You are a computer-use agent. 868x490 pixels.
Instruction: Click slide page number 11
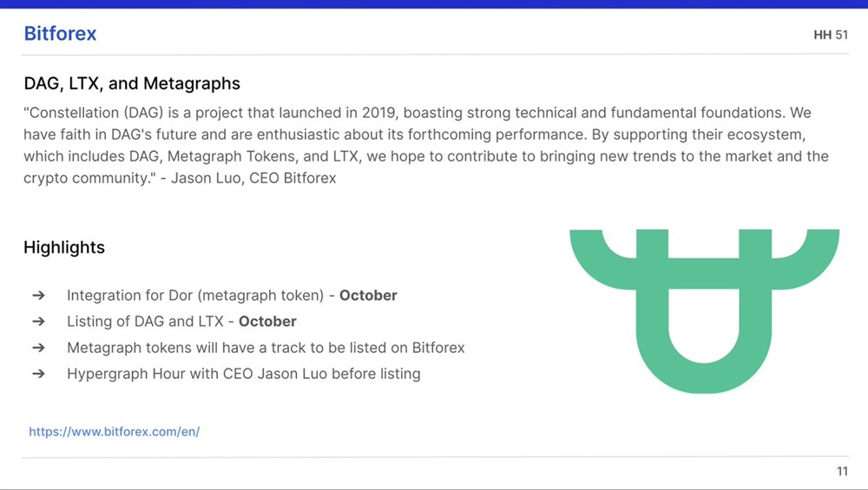842,472
